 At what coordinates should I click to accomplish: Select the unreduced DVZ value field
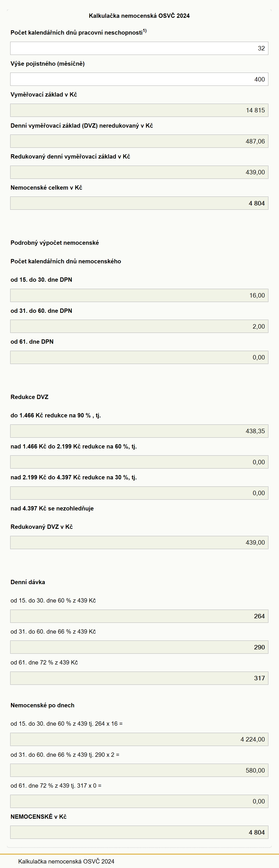(x=139, y=141)
